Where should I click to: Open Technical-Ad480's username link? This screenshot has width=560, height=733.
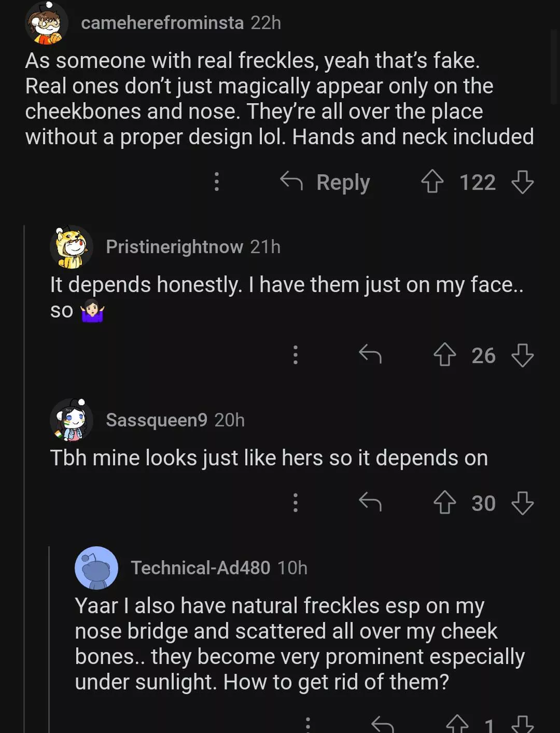coord(200,568)
